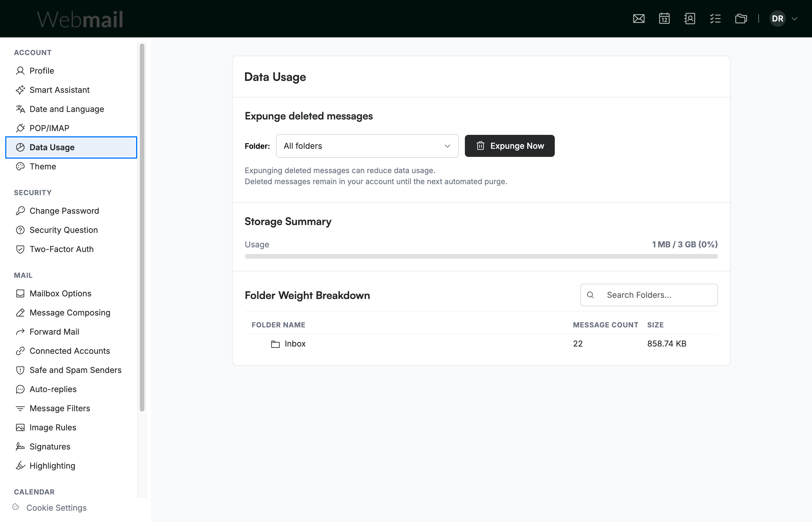Screen dimensions: 812x522
Task: Click the Connected Accounts link icon
Action: point(20,351)
